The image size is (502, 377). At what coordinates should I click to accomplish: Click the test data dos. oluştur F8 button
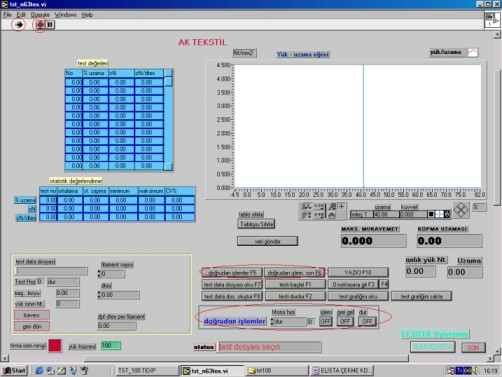point(232,296)
